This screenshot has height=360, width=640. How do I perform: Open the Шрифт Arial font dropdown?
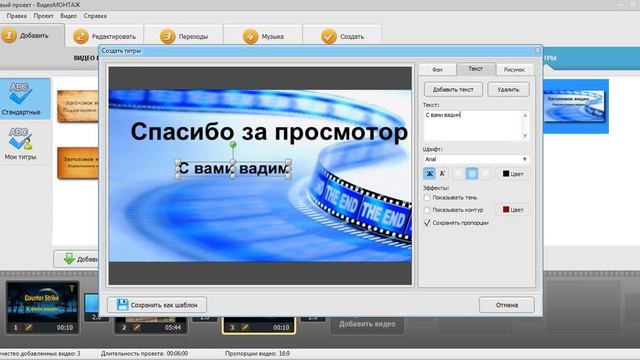(476, 159)
